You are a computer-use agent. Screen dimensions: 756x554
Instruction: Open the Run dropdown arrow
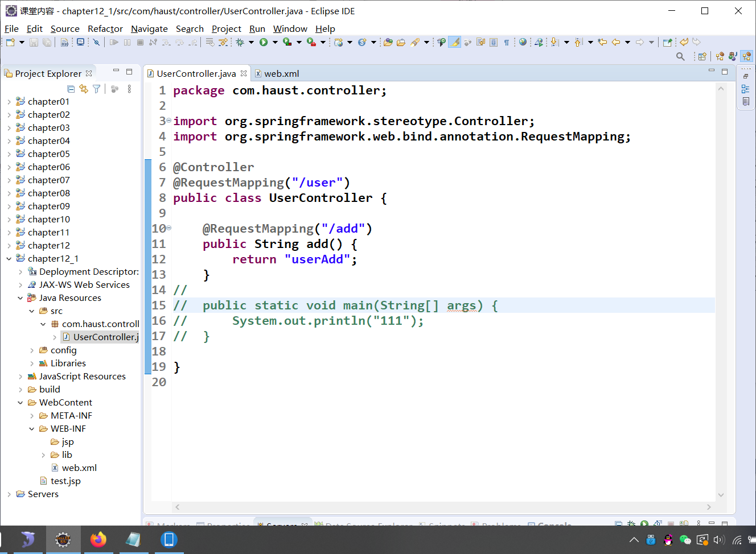click(x=275, y=42)
